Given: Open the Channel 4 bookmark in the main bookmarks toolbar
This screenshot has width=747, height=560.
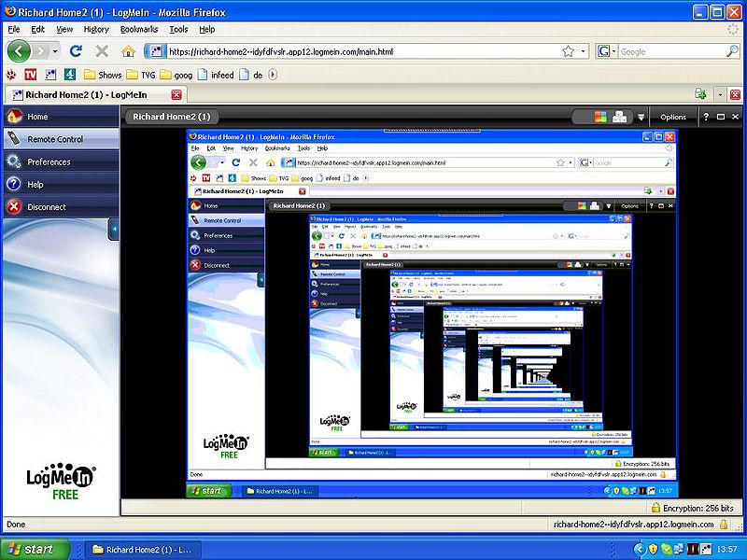Looking at the screenshot, I should coord(70,75).
